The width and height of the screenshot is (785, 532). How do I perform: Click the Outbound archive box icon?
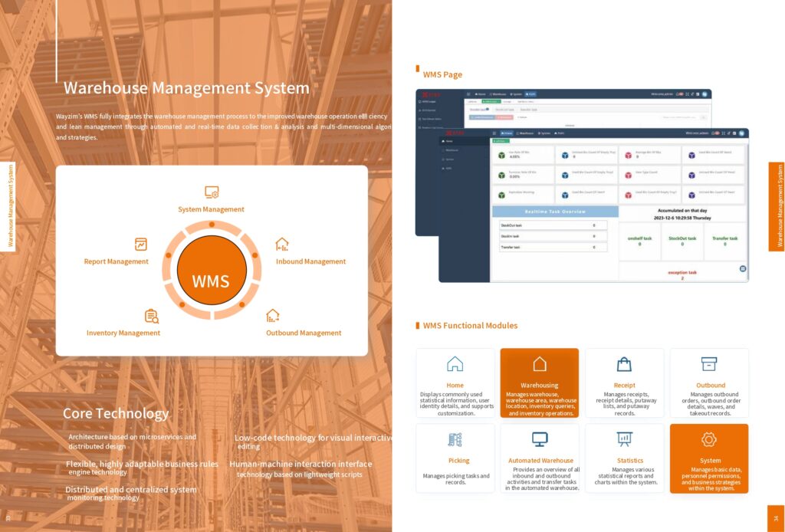coord(709,364)
